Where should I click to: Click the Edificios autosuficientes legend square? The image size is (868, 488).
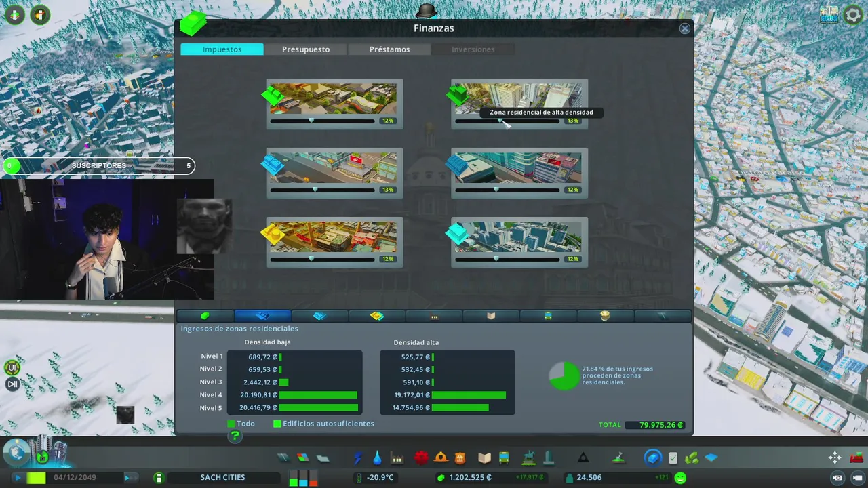point(277,424)
